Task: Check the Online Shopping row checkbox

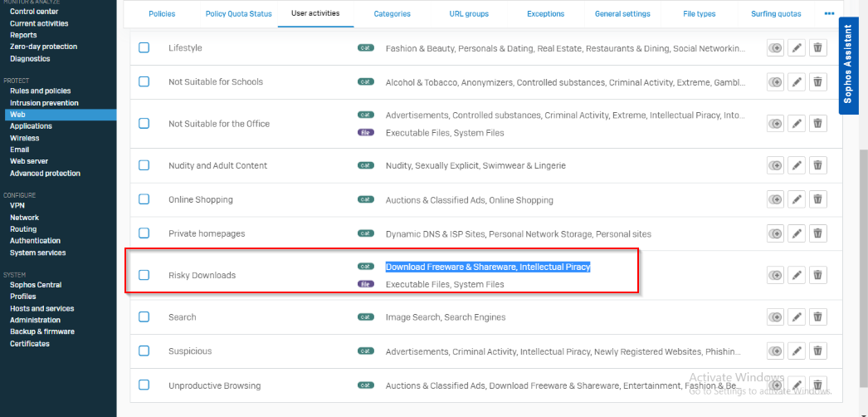Action: coord(144,199)
